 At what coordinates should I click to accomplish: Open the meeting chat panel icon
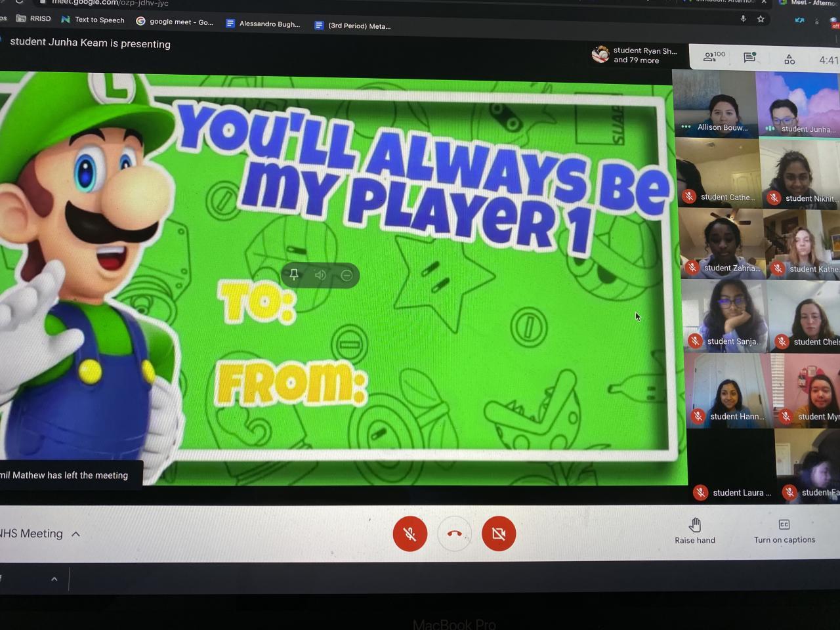(749, 58)
